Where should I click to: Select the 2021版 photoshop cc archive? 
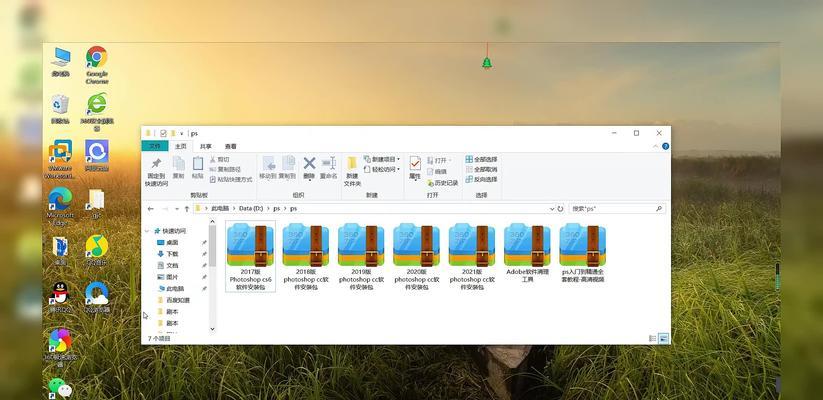click(472, 256)
